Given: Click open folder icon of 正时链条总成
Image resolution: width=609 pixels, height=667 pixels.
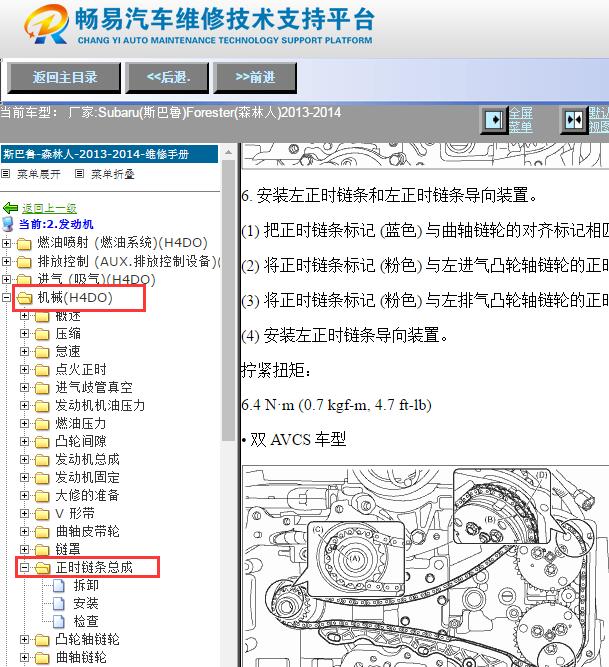Looking at the screenshot, I should 43,568.
